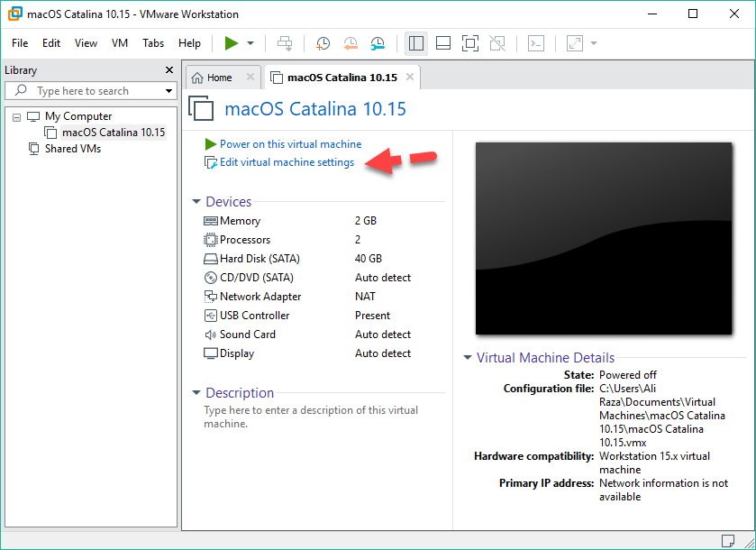Click the console view toolbar icon
Image resolution: width=756 pixels, height=550 pixels.
[x=535, y=43]
